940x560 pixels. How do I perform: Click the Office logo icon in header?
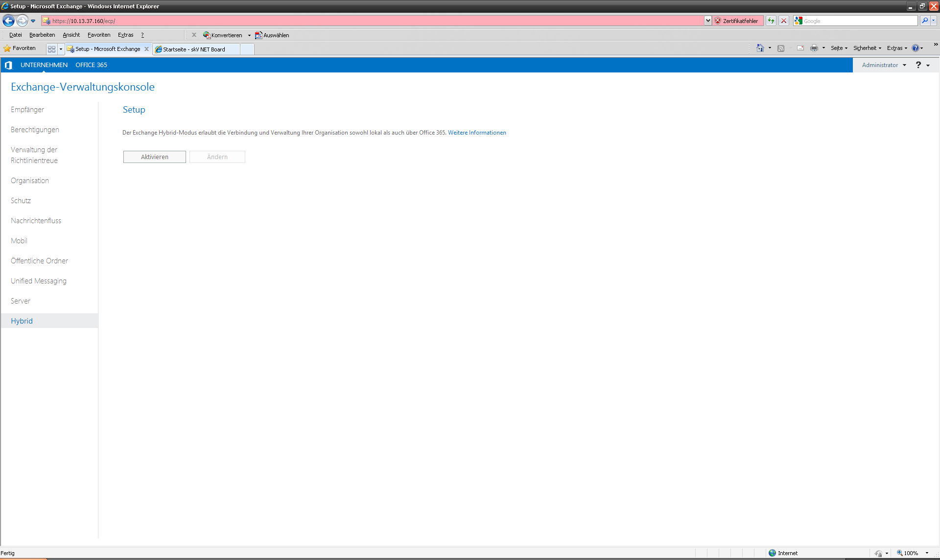coord(8,65)
